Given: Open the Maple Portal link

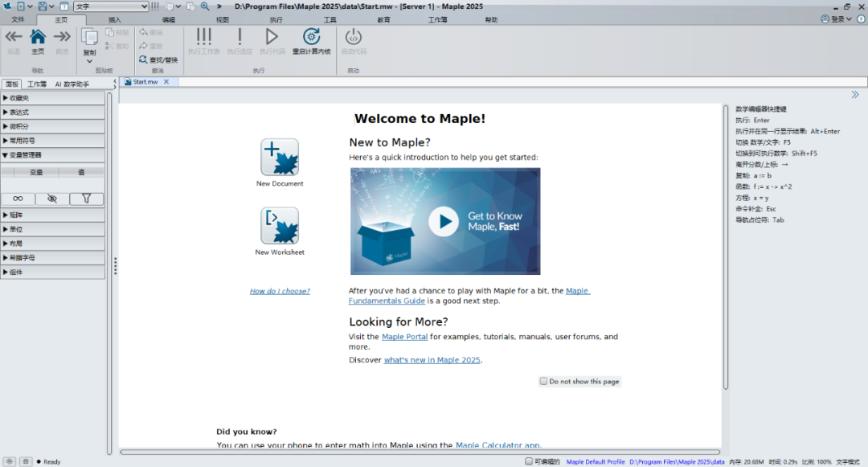Looking at the screenshot, I should click(x=404, y=336).
